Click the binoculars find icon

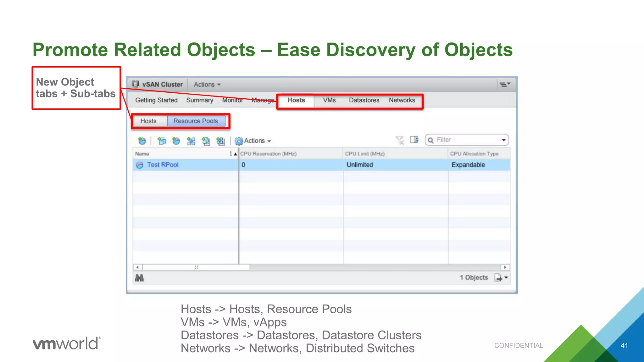click(x=139, y=278)
